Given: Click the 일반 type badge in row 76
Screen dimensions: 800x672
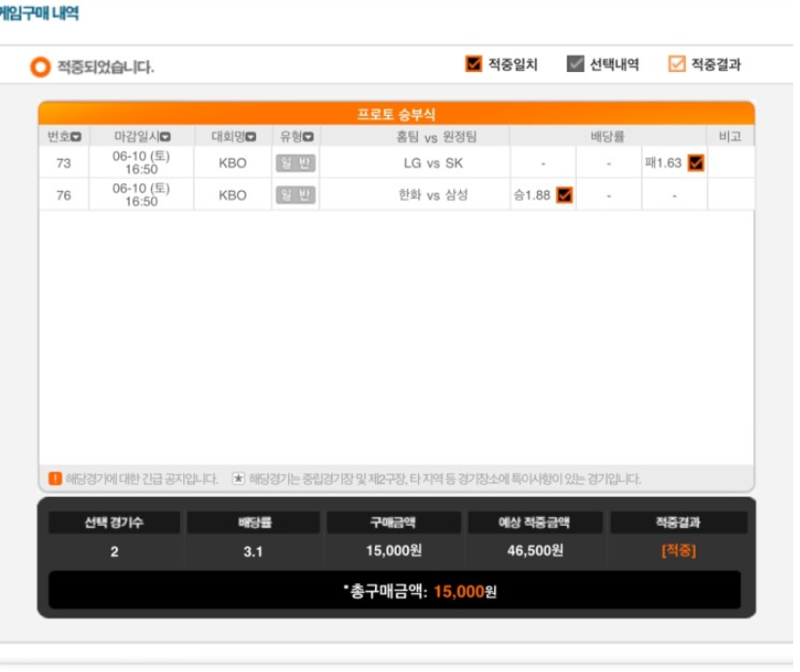Looking at the screenshot, I should tap(295, 196).
